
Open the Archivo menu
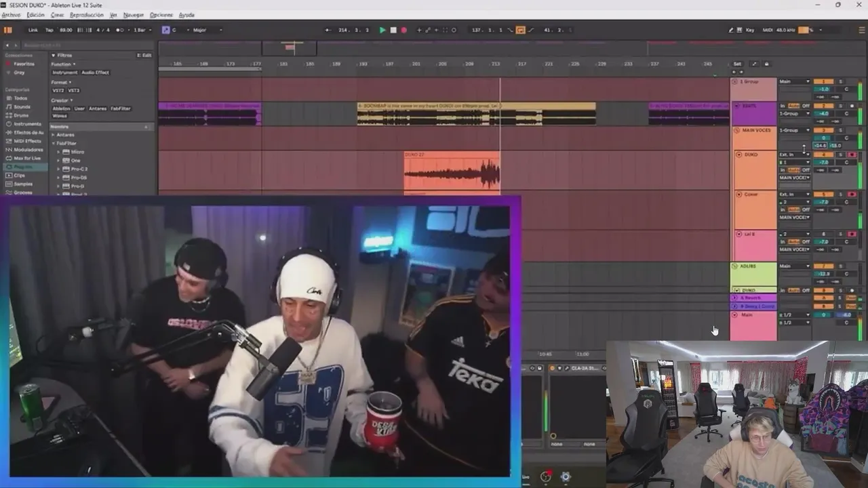point(11,14)
